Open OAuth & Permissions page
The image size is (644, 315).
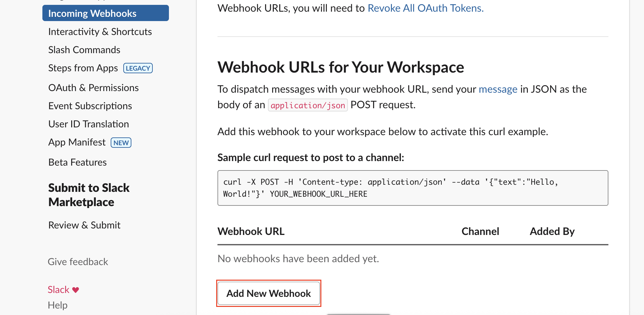tap(94, 88)
